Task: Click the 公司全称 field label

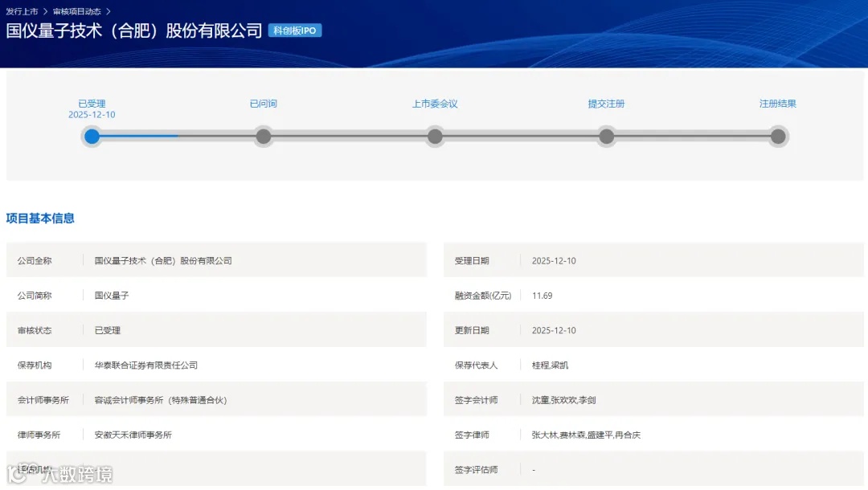Action: point(35,260)
